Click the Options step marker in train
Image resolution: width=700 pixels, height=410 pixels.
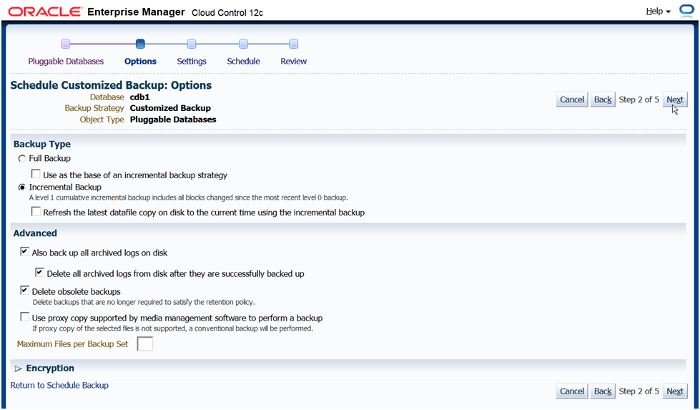[140, 44]
